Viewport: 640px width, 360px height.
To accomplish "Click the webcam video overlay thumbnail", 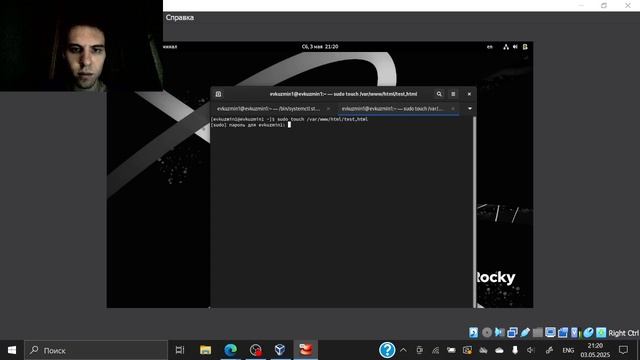I will (x=81, y=45).
